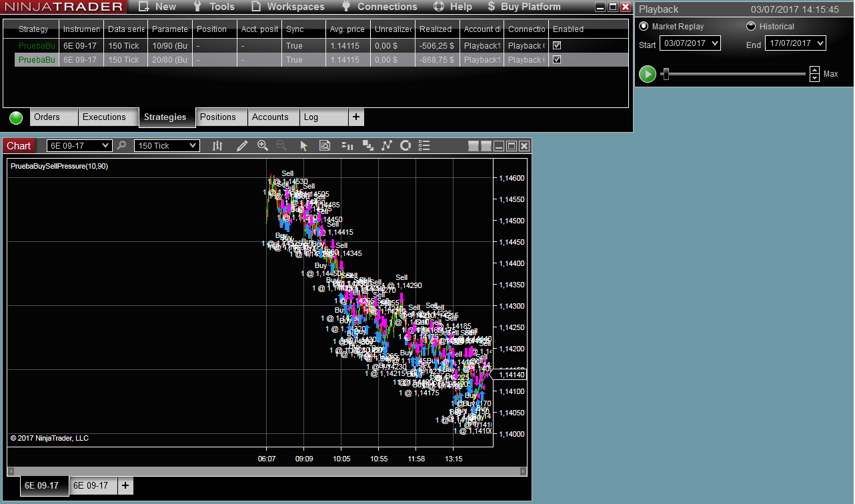Select the drawing tools pencil icon
Viewport: 855px width, 504px height.
coord(242,146)
